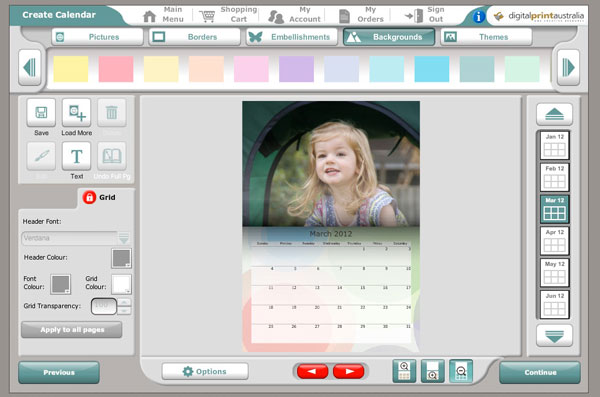Select the May 12 page thumbnail
The image size is (600, 397).
(x=554, y=273)
